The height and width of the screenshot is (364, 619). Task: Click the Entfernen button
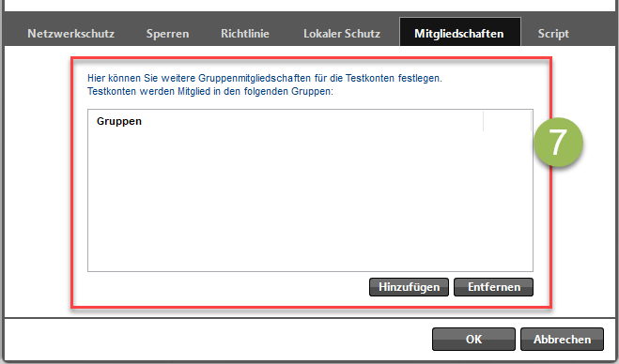click(x=493, y=287)
